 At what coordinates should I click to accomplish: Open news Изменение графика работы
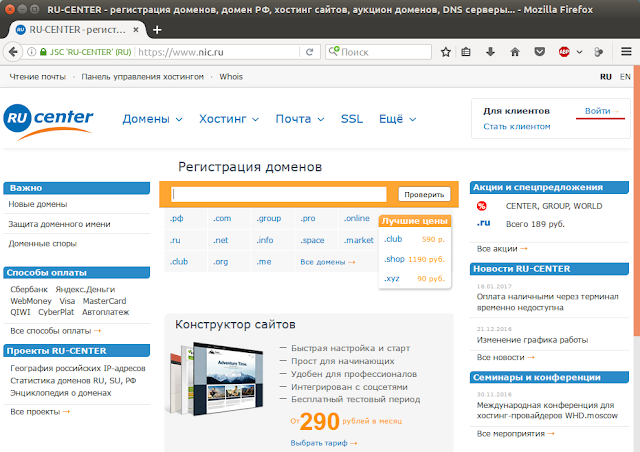coord(532,340)
